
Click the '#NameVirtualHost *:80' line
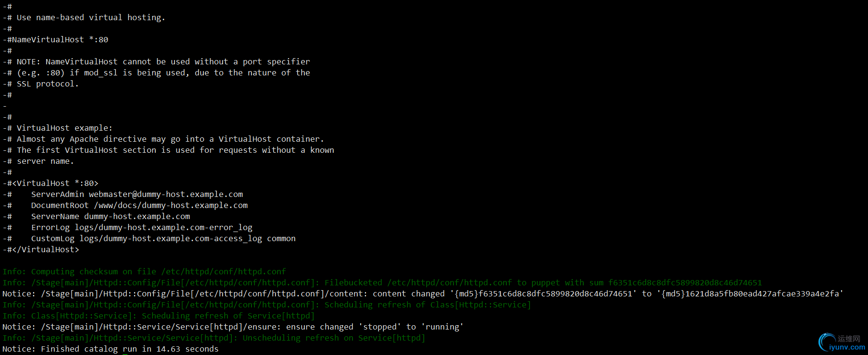pyautogui.click(x=58, y=40)
